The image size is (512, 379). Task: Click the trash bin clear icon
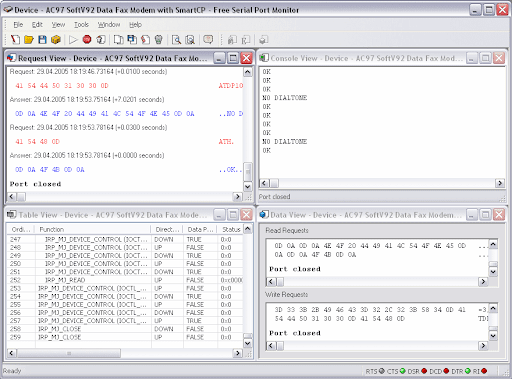159,40
